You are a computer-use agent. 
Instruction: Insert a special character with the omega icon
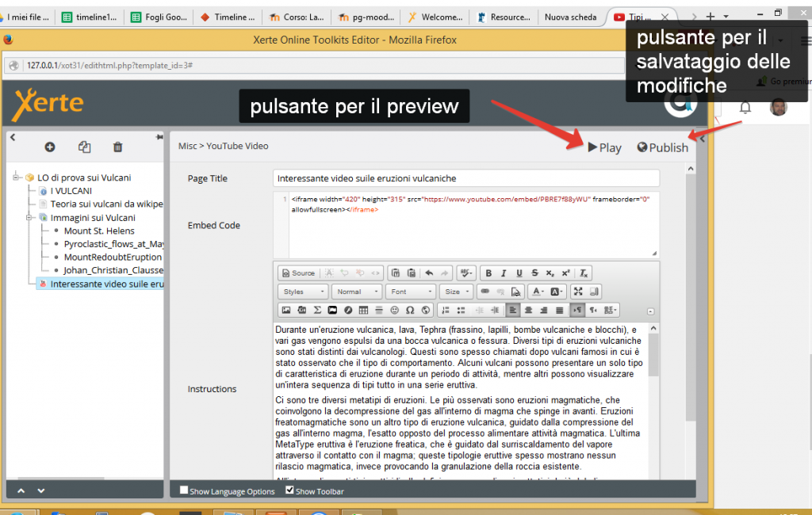tap(410, 310)
